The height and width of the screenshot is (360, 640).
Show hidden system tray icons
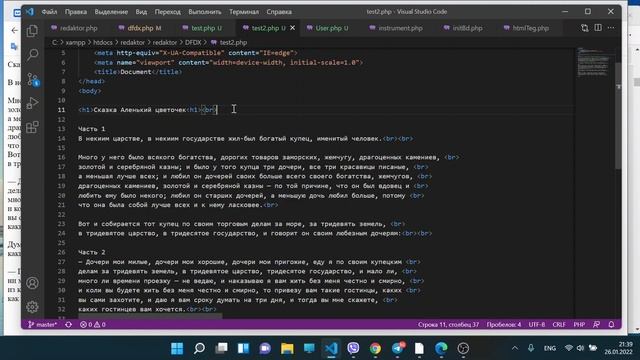(x=515, y=348)
